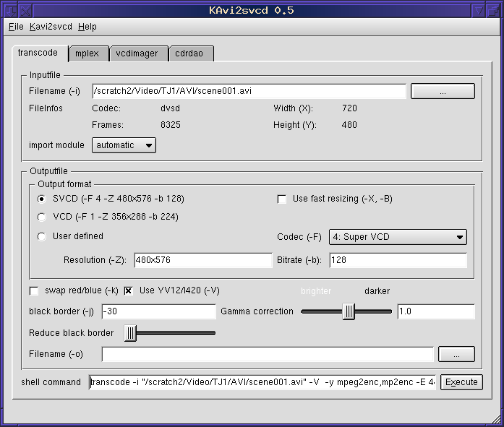Open the Help menu

coord(87,27)
